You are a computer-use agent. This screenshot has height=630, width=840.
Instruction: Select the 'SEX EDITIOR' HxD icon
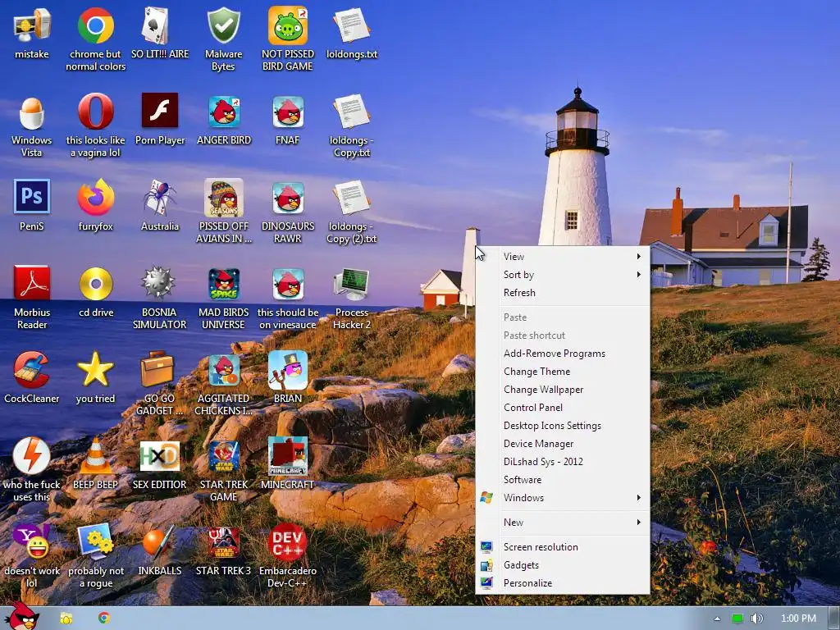(x=160, y=456)
